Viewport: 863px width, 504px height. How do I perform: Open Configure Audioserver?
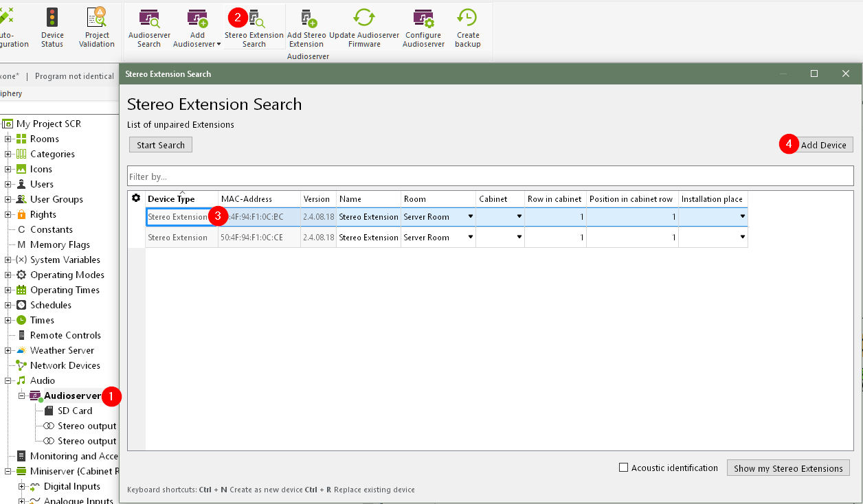point(423,27)
